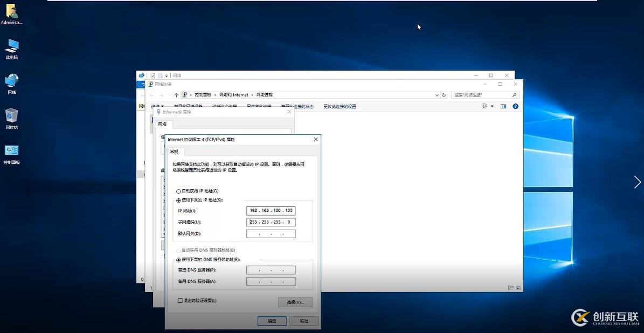The width and height of the screenshot is (644, 333).
Task: Click the right chevron arrow at screen edge
Action: (x=637, y=182)
